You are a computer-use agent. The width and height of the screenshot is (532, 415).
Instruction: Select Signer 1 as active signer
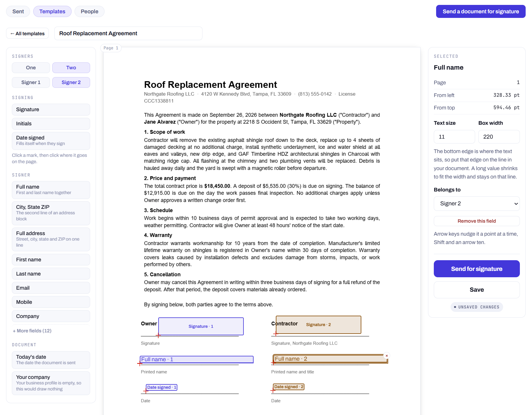tap(31, 82)
